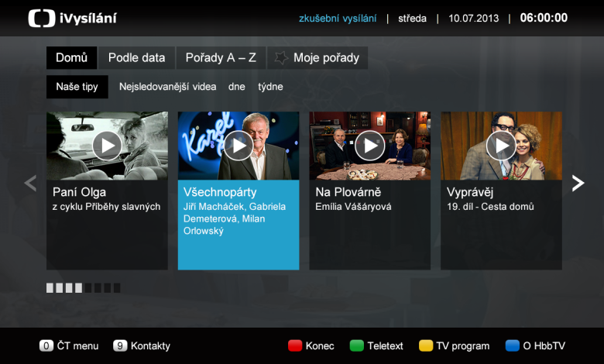Open the Podle data tab
The image size is (604, 364).
(x=136, y=58)
